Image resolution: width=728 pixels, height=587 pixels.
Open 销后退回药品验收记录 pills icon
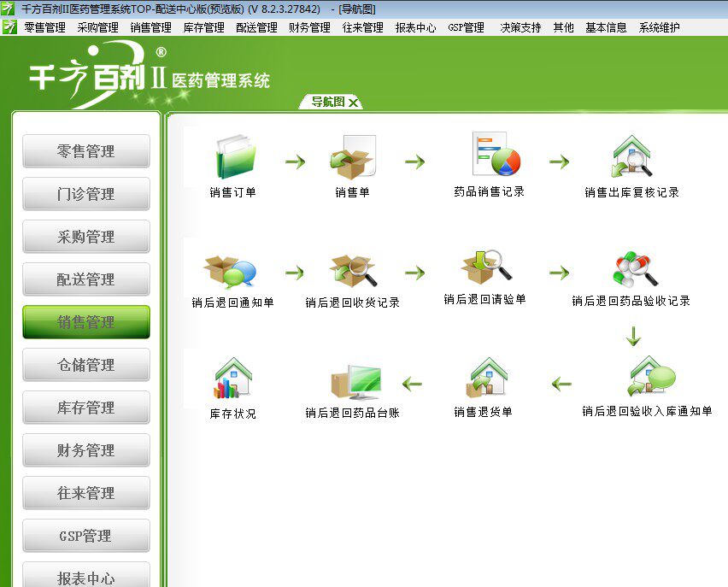pyautogui.click(x=635, y=269)
